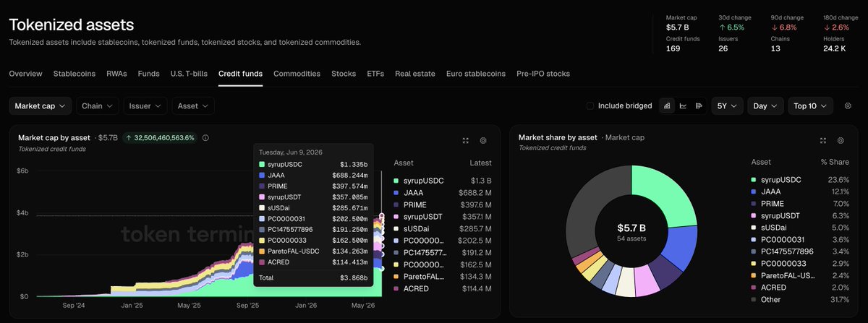Toggle ParetoFAL series showing $134.3 M
Image resolution: width=868 pixels, height=323 pixels.
click(x=443, y=277)
